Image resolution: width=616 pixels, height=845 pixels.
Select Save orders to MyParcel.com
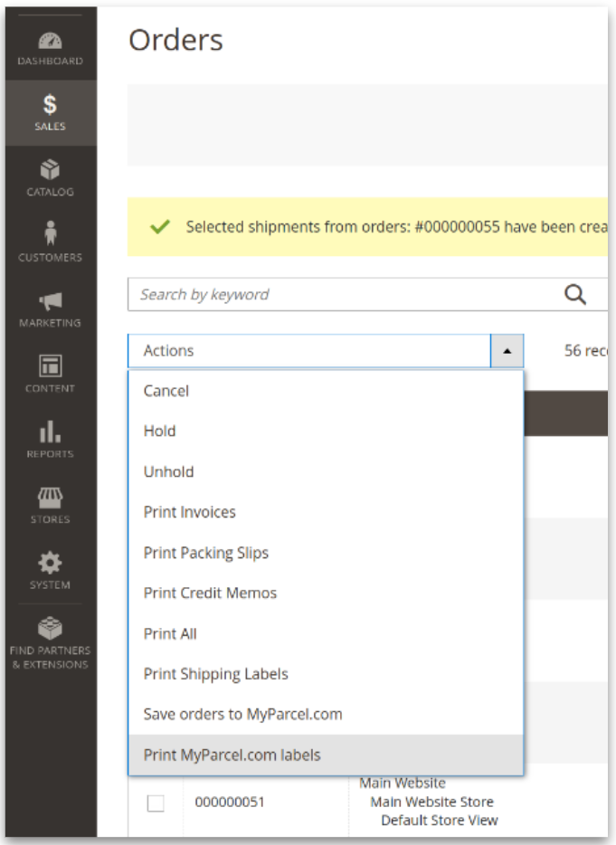242,714
